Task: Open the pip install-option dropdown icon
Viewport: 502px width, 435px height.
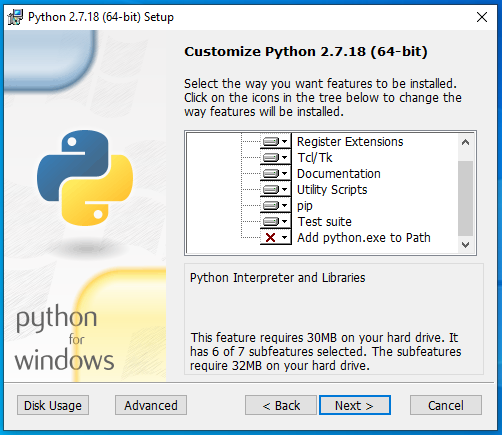Action: (275, 206)
